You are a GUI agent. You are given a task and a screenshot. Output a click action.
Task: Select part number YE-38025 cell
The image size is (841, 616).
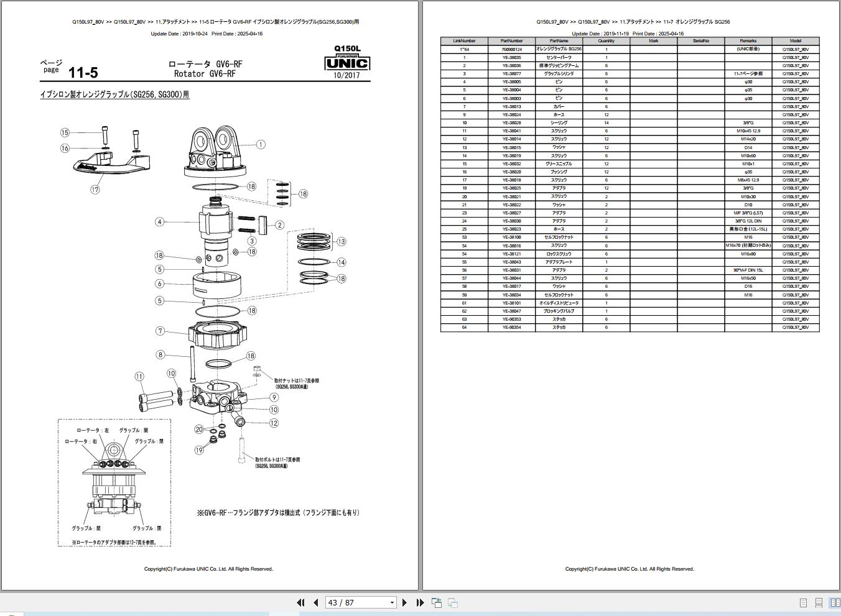click(511, 188)
